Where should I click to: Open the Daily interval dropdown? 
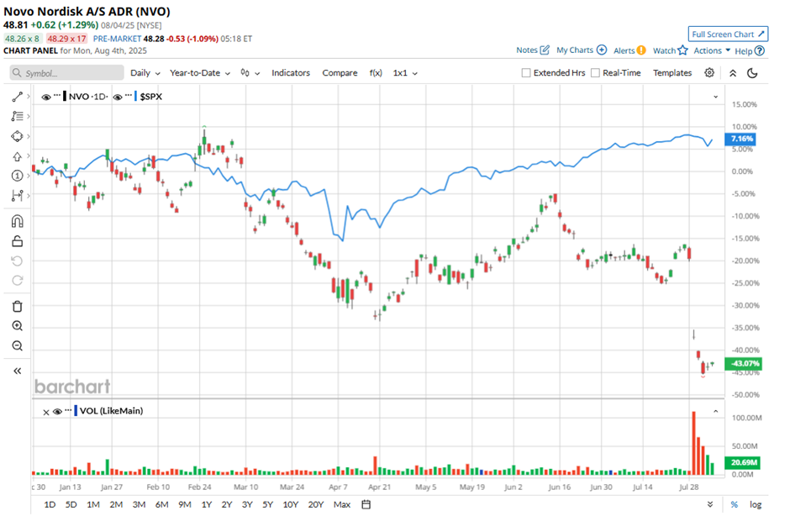(145, 73)
